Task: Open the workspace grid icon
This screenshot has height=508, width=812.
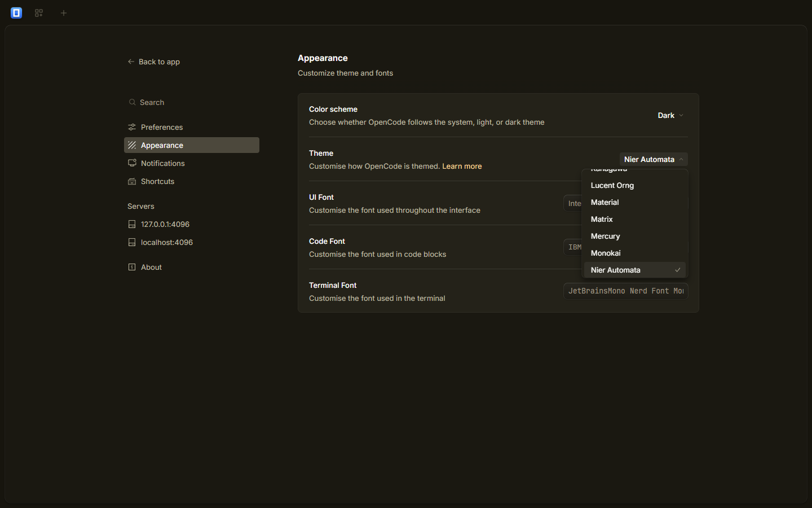Action: pyautogui.click(x=39, y=12)
